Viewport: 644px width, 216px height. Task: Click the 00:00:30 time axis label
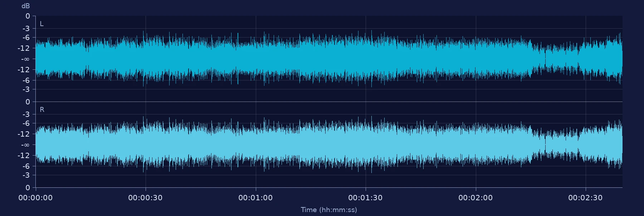coord(145,198)
